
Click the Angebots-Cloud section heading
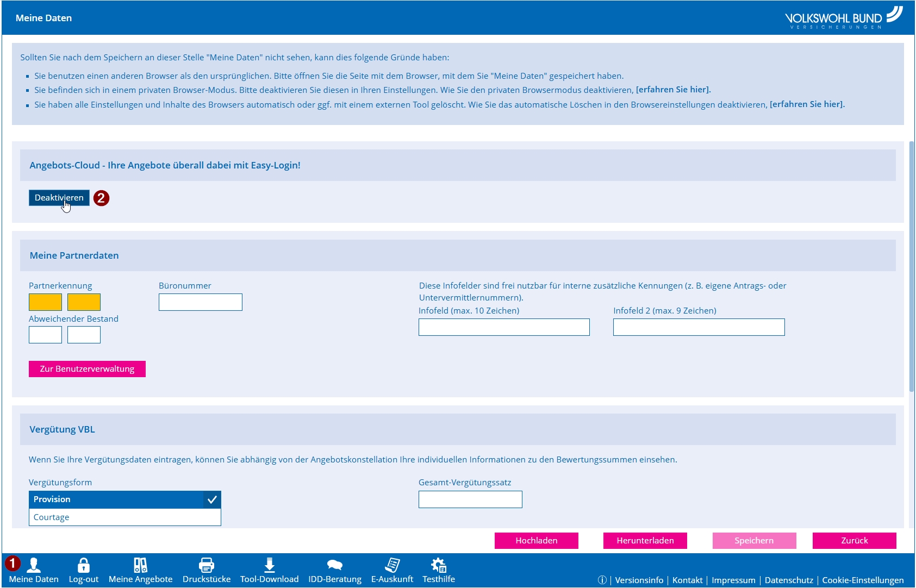click(x=458, y=165)
